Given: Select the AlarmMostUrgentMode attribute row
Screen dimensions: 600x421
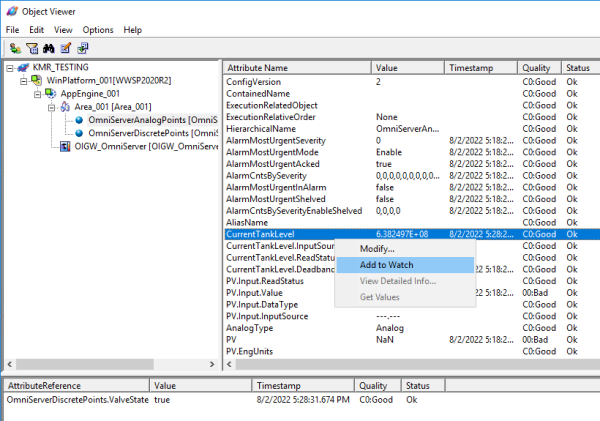Looking at the screenshot, I should pyautogui.click(x=412, y=152).
